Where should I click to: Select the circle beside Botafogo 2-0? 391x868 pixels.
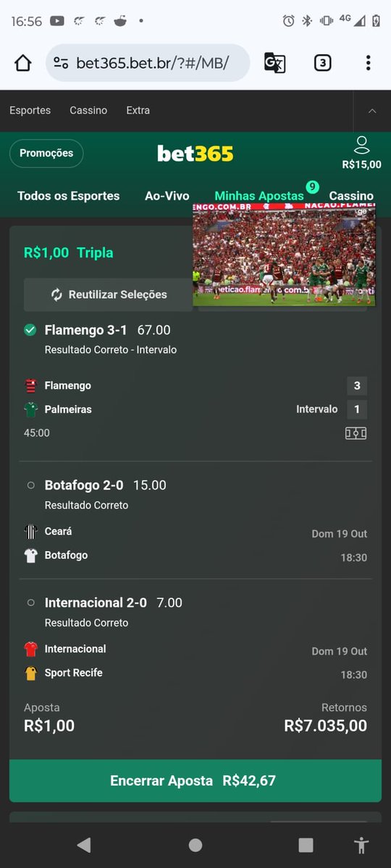click(30, 485)
